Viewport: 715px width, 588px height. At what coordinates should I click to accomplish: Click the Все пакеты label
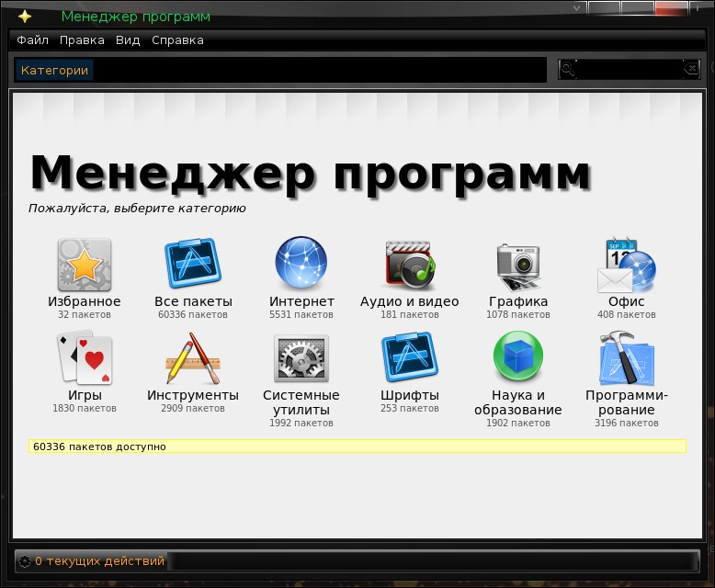coord(193,301)
